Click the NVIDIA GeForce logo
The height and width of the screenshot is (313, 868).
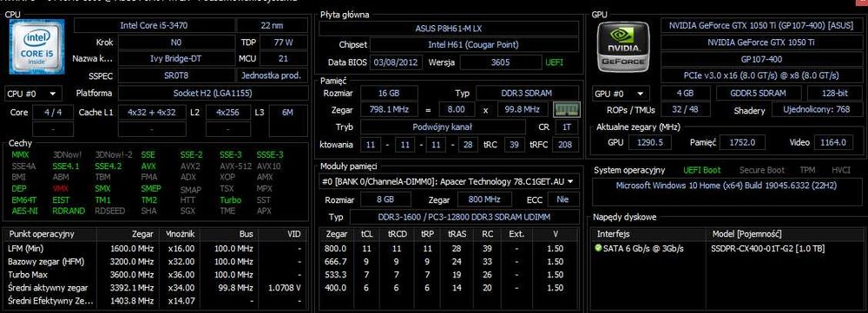point(624,47)
